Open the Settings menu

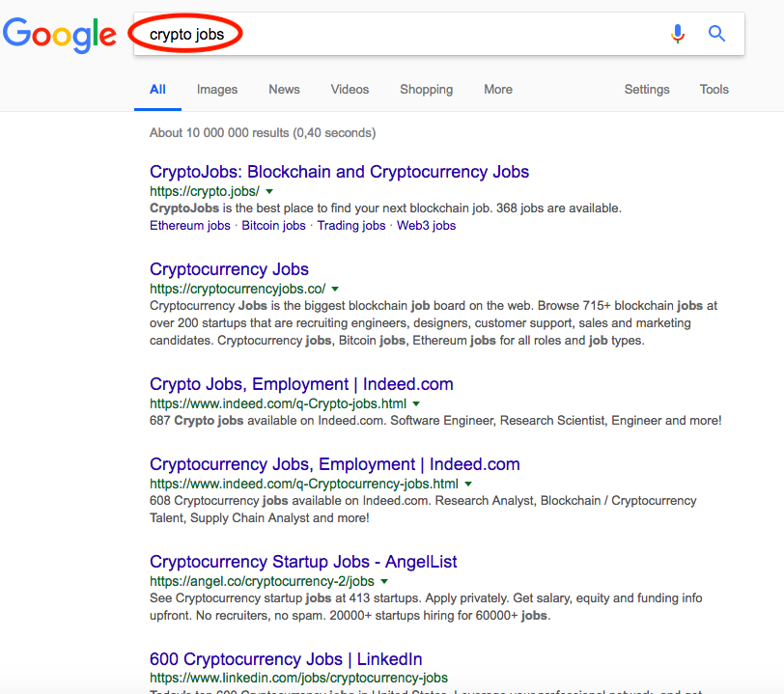point(647,89)
